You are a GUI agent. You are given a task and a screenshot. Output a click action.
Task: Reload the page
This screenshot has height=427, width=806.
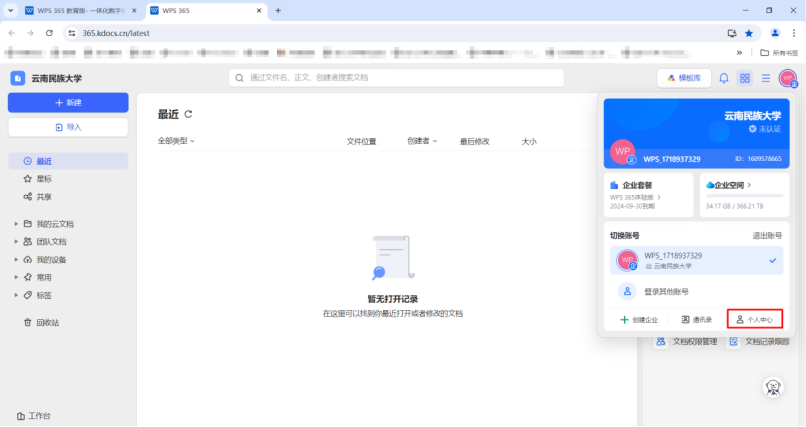click(49, 33)
